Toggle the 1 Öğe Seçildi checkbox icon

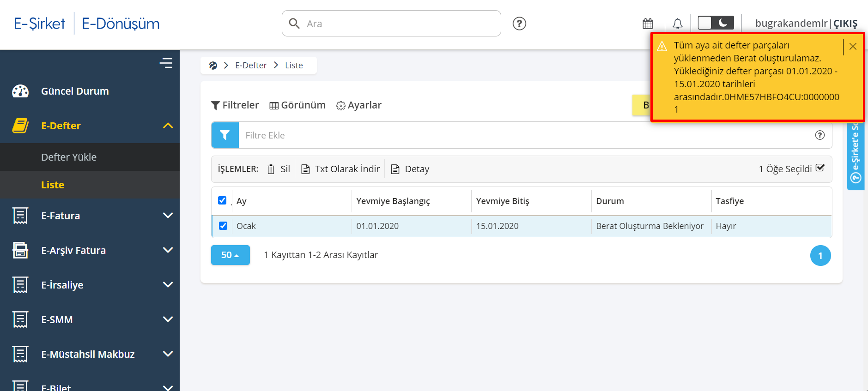tap(820, 168)
